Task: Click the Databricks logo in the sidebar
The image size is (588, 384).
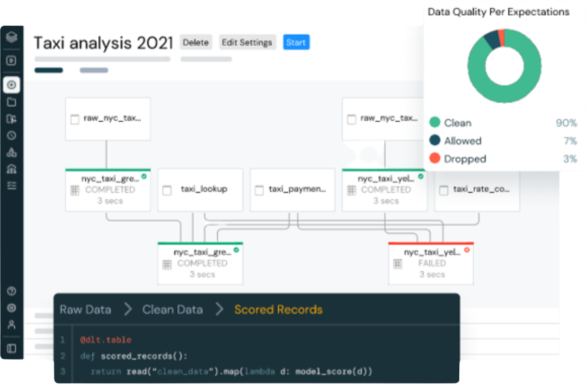Action: (x=12, y=37)
